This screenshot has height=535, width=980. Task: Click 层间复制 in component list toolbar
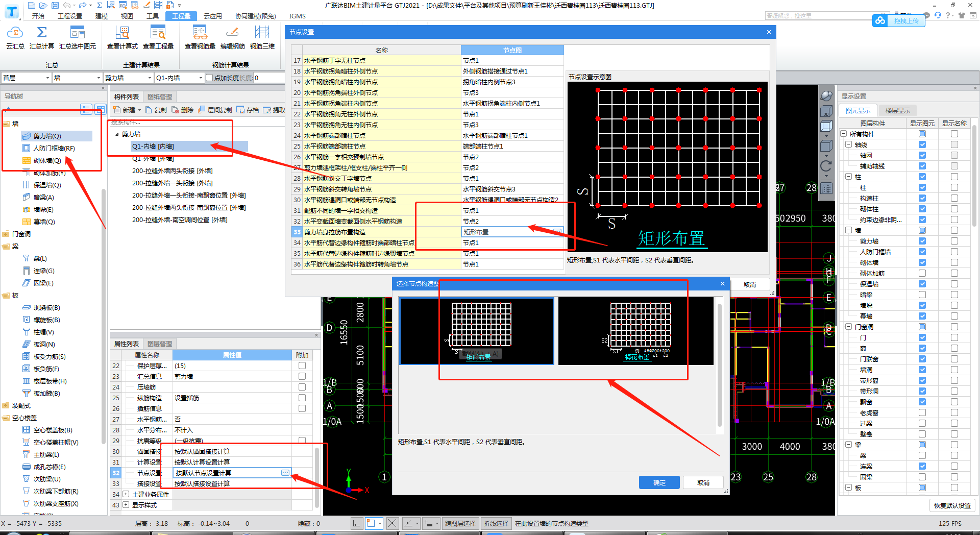tap(215, 110)
